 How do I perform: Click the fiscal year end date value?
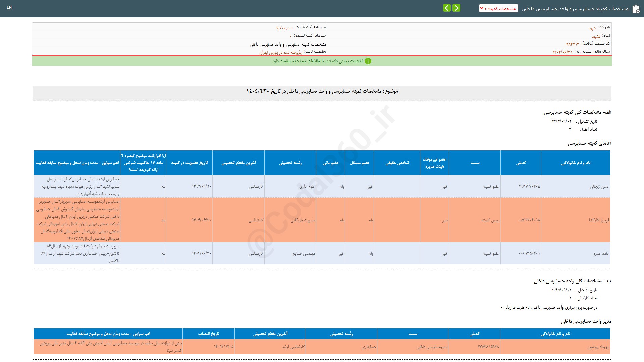(x=562, y=52)
